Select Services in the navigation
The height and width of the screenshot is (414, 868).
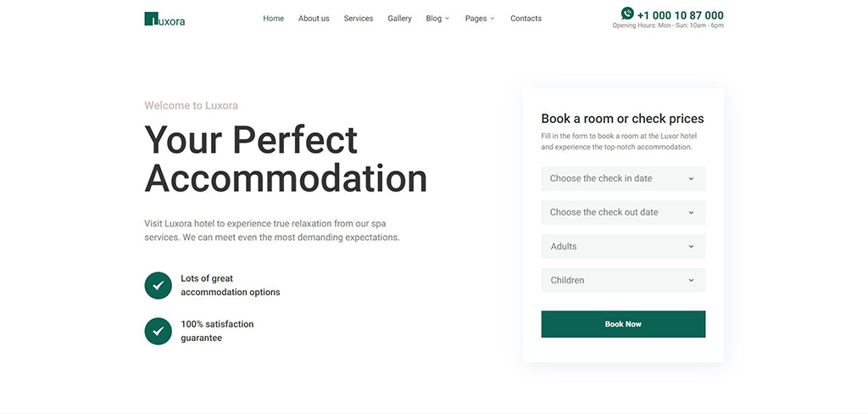[359, 19]
